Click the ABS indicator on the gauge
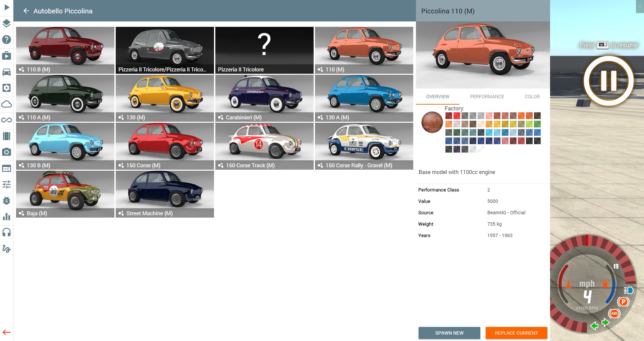The width and height of the screenshot is (644, 341). (x=614, y=314)
